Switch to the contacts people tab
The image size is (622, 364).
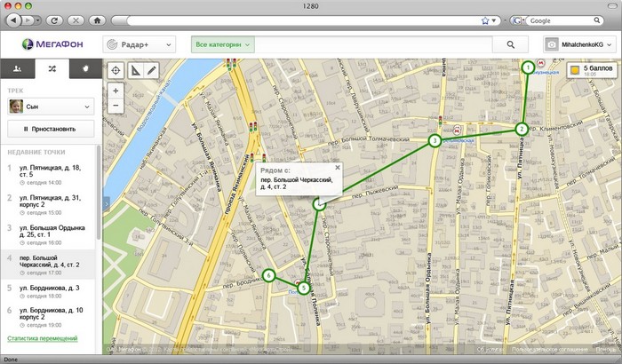pyautogui.click(x=16, y=68)
